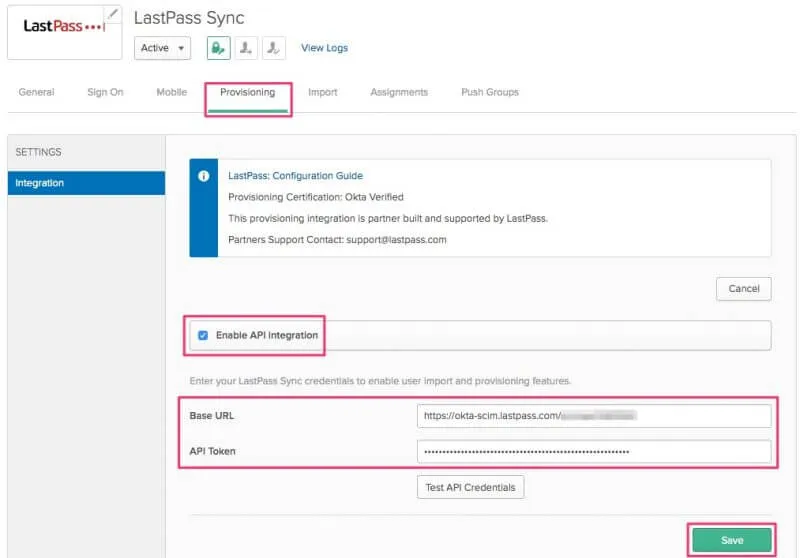Select the Provisioning tab
800x558 pixels.
point(247,92)
